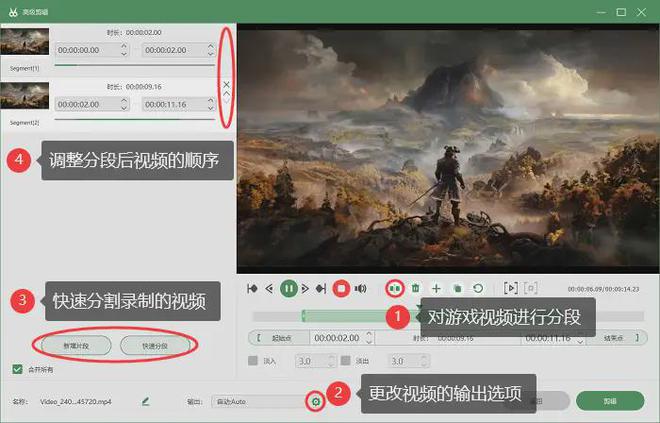Enable the fade-in checkbox

pos(253,360)
